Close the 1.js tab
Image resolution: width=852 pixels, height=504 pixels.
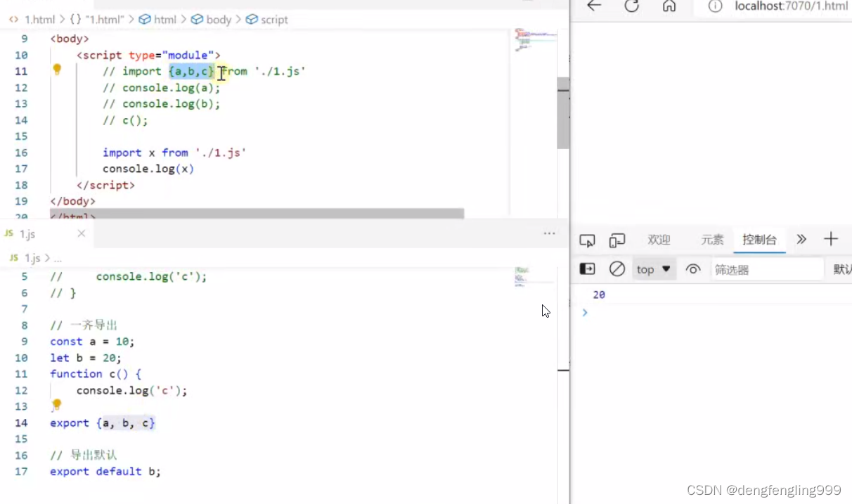coord(82,233)
